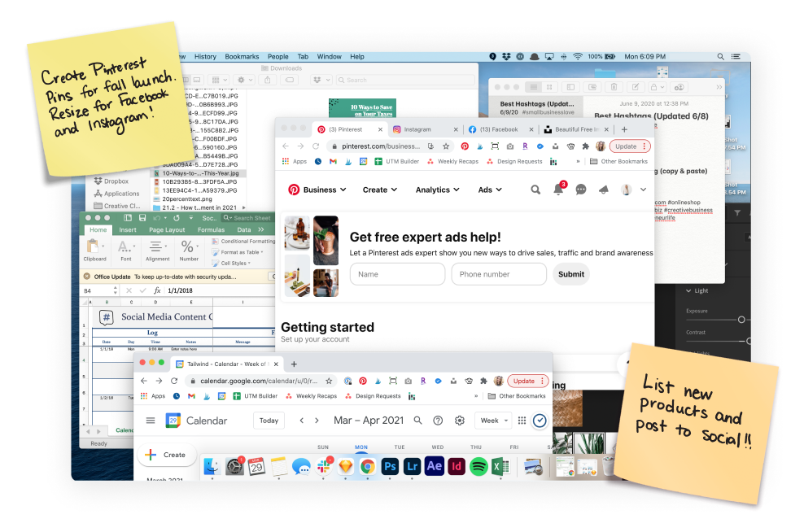The width and height of the screenshot is (804, 532).
Task: Click the Pinterest search magnifier icon
Action: coord(535,190)
